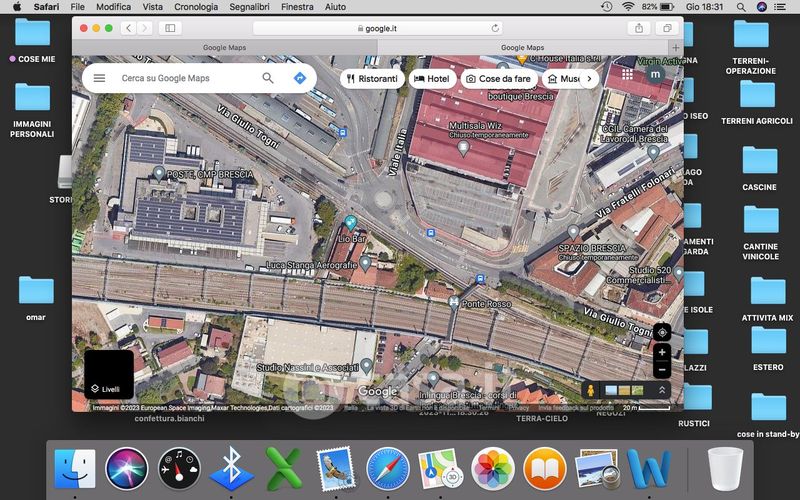
Task: Click the Ponte Rosso bridge marker
Action: click(x=454, y=303)
